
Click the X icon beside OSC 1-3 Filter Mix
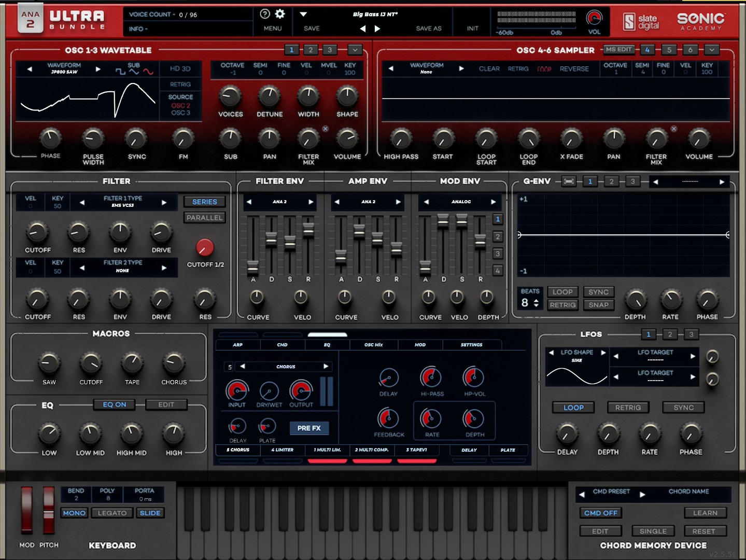pyautogui.click(x=325, y=129)
